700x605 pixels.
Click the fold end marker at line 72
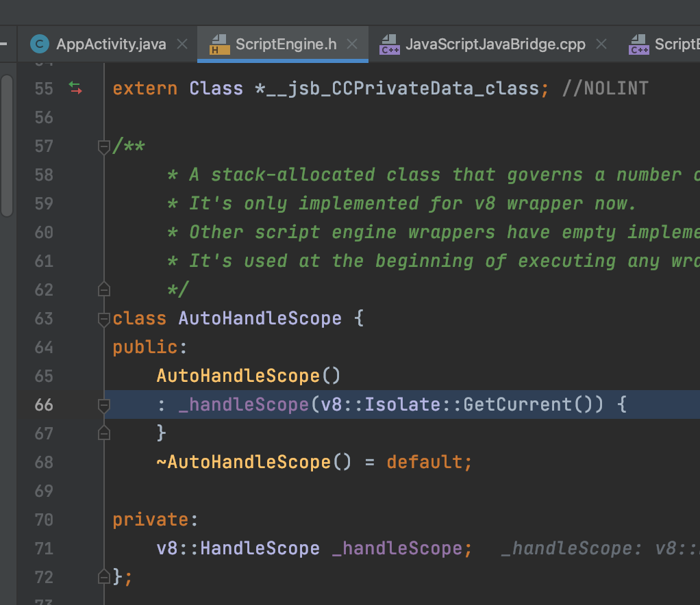click(103, 576)
